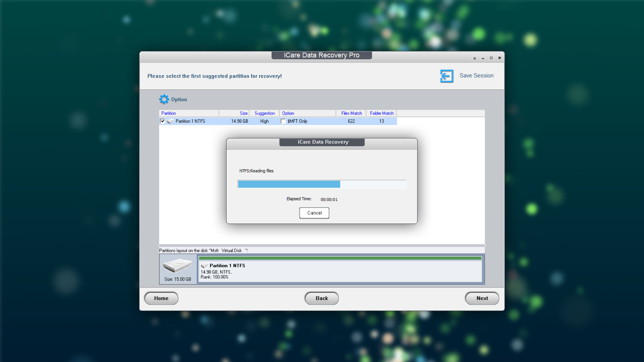This screenshot has height=362, width=644.
Task: Click the 'Rank: 100.00%' text
Action: (214, 277)
